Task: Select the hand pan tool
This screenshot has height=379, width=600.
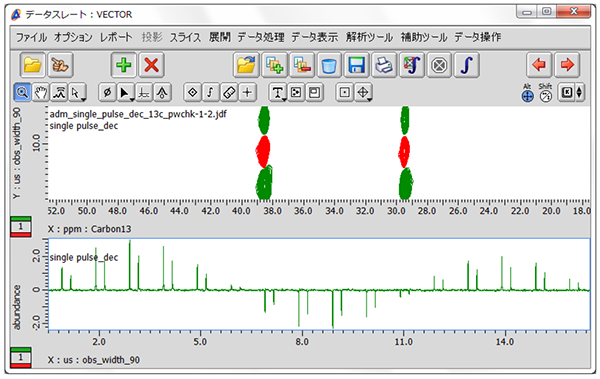Action: [x=41, y=93]
